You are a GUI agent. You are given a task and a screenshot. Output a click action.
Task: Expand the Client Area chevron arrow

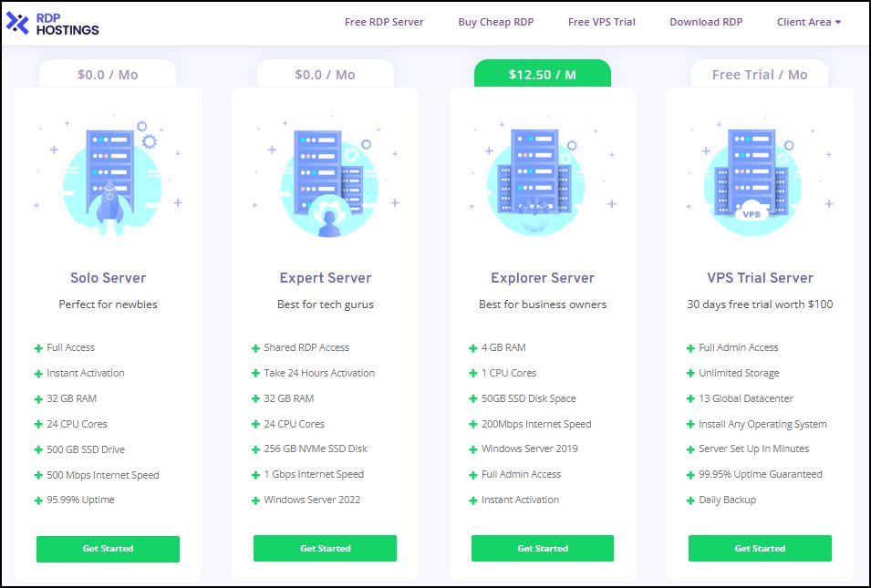[837, 22]
